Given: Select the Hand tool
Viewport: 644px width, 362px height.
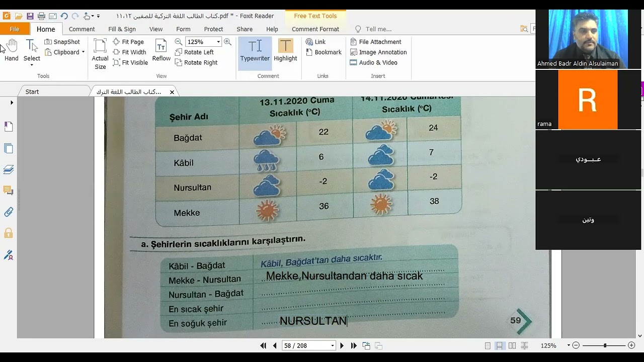Looking at the screenshot, I should coord(11,51).
